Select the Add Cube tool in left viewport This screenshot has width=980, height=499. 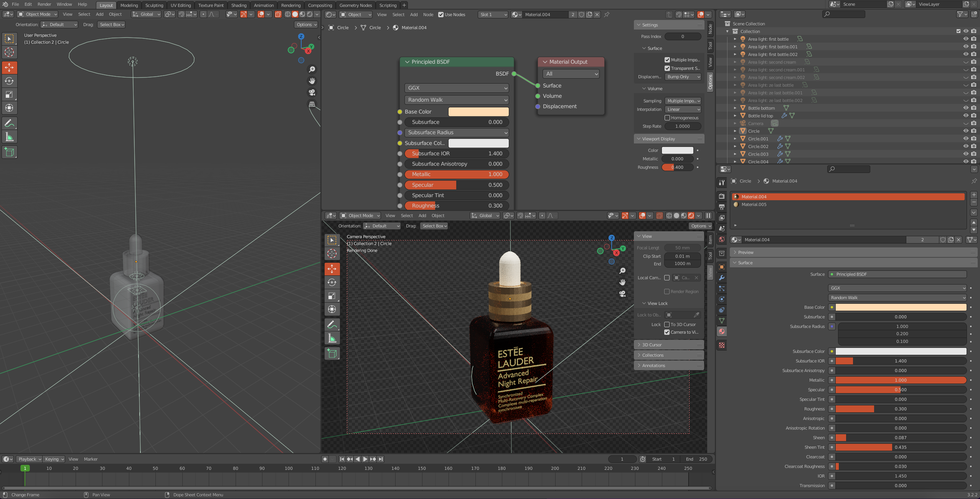[x=9, y=152]
